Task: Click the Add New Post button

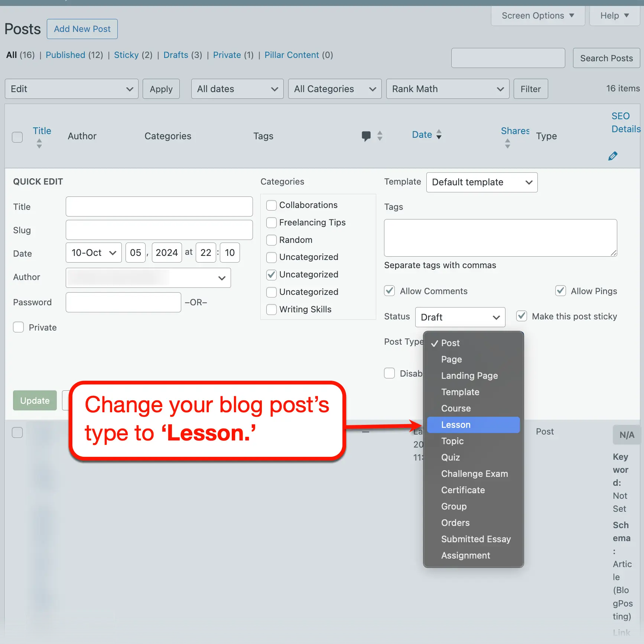Action: coord(82,29)
